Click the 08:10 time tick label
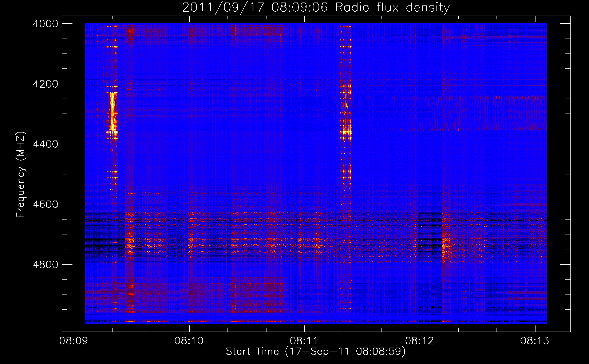 (x=189, y=341)
